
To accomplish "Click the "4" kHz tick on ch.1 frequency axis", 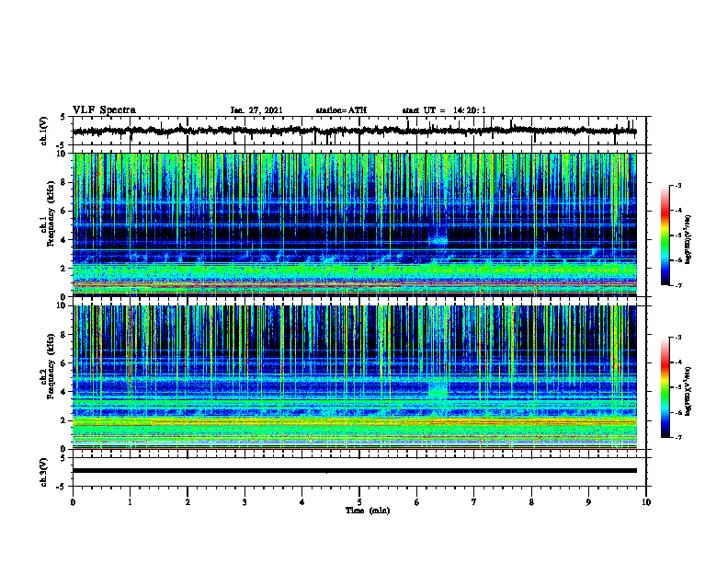I will [x=64, y=240].
